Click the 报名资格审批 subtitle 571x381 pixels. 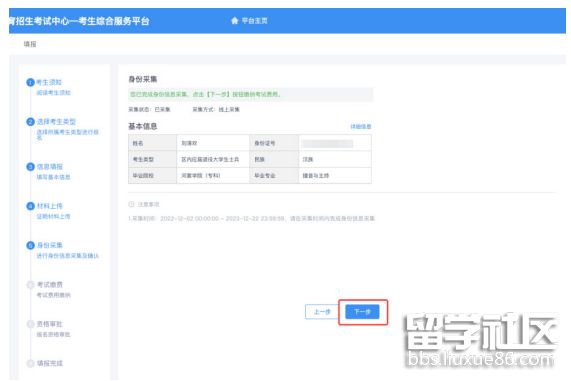(54, 334)
